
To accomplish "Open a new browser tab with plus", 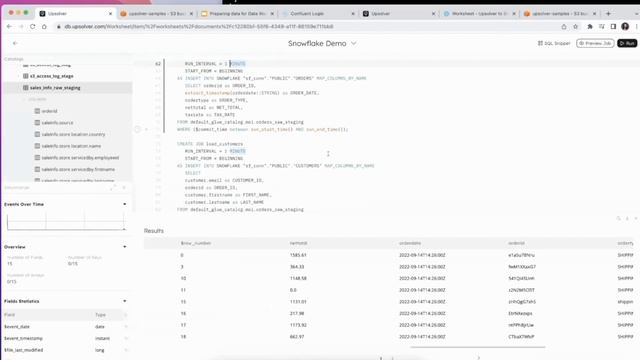I will tap(608, 13).
